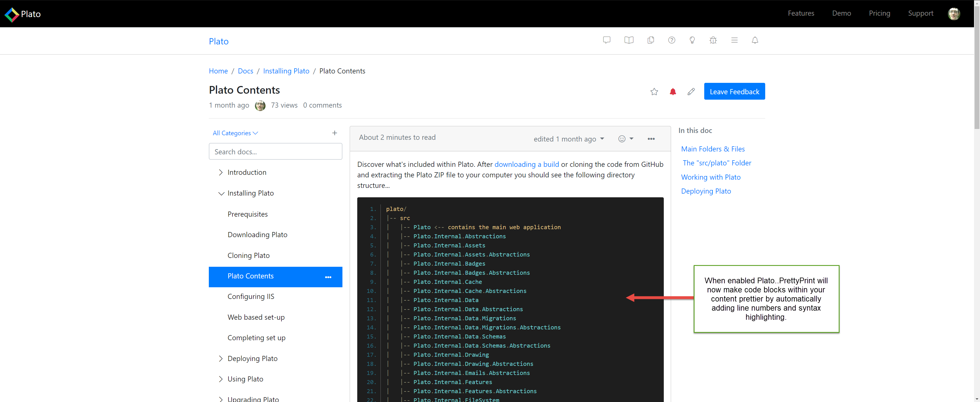Open notifications bell in the site toolbar
This screenshot has height=402, width=980.
755,40
